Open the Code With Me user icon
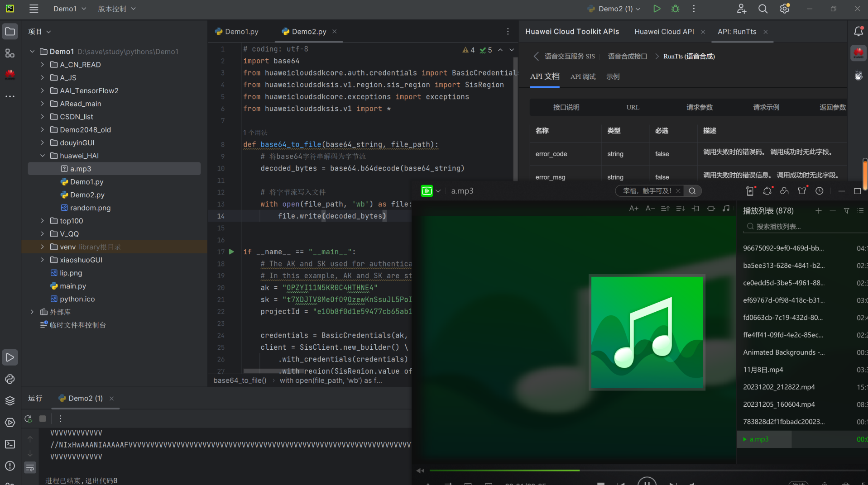Image resolution: width=868 pixels, height=485 pixels. tap(741, 9)
